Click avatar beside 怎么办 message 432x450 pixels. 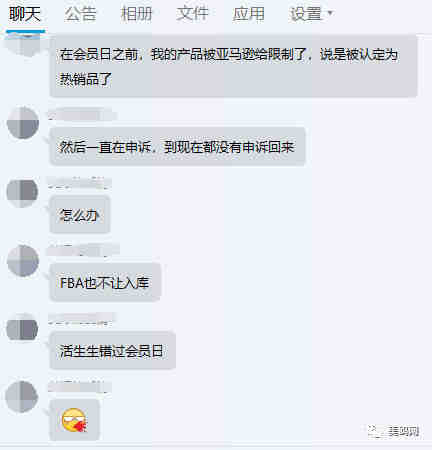(x=22, y=192)
